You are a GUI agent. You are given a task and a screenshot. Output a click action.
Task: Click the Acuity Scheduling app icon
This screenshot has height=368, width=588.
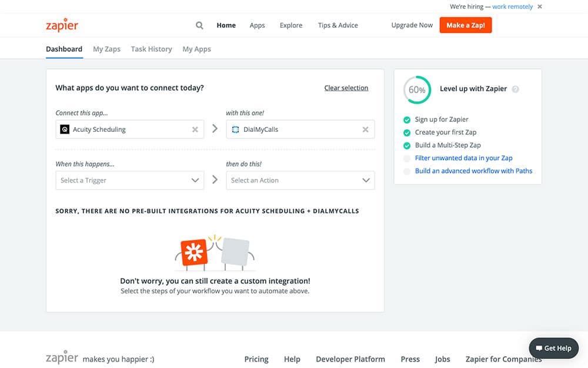65,130
